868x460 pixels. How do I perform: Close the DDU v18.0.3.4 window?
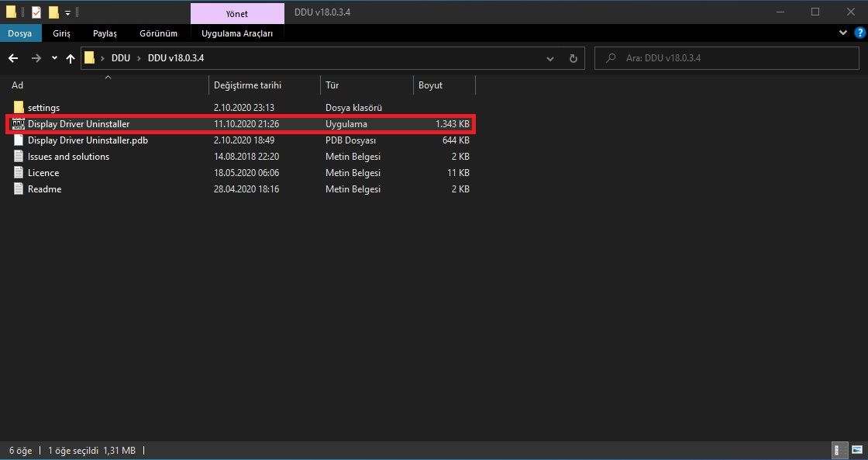851,12
